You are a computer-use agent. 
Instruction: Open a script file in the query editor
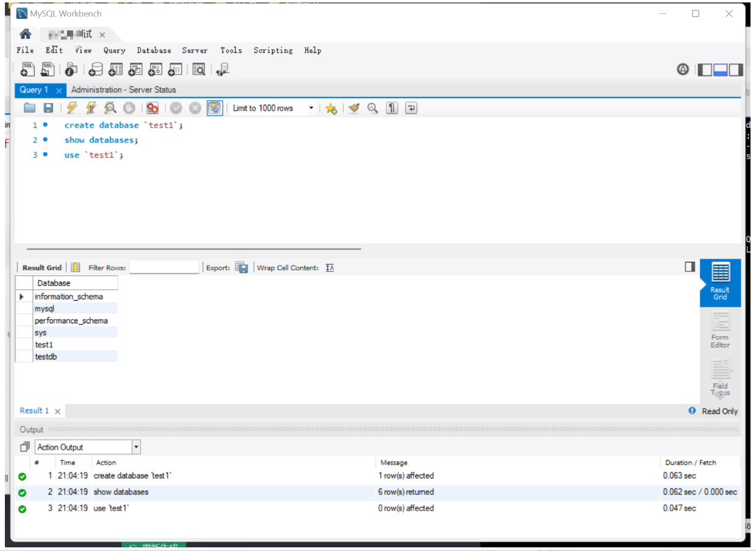(x=30, y=108)
